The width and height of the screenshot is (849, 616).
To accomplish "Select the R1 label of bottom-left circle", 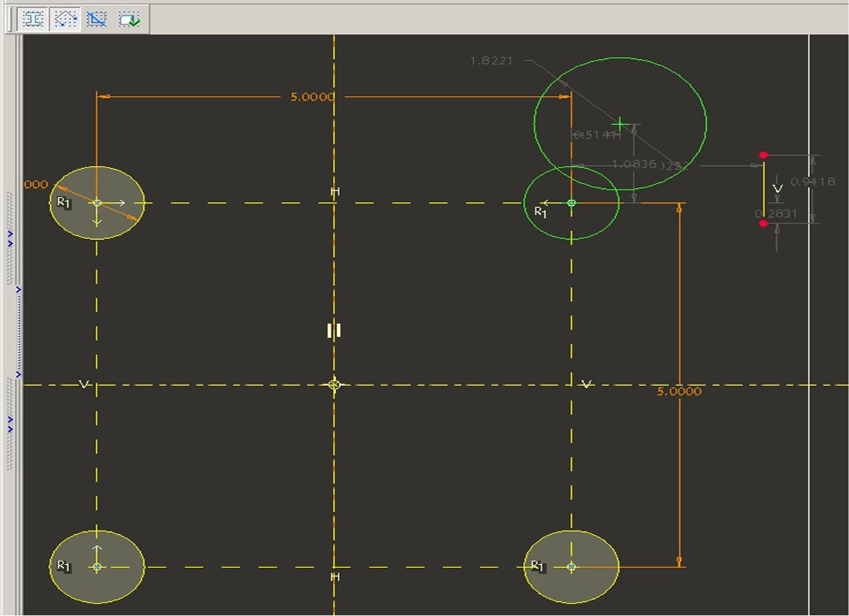I will 64,566.
